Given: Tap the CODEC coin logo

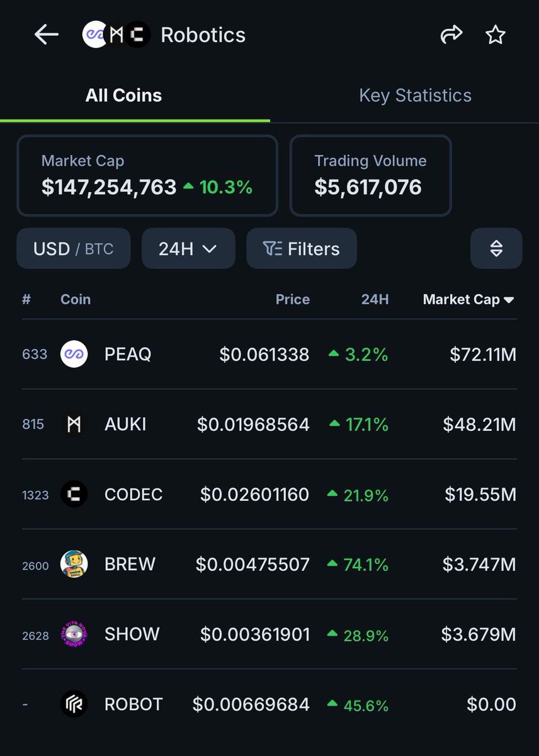Looking at the screenshot, I should tap(74, 495).
